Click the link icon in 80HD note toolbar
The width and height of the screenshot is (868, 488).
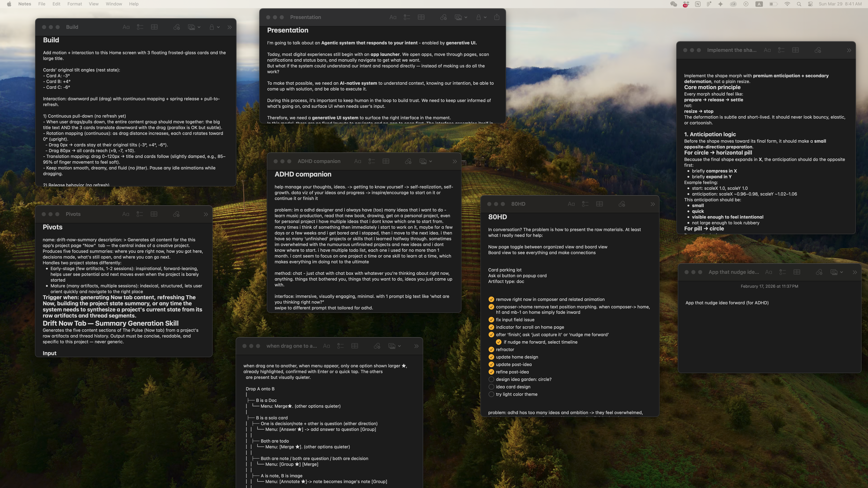(x=622, y=204)
